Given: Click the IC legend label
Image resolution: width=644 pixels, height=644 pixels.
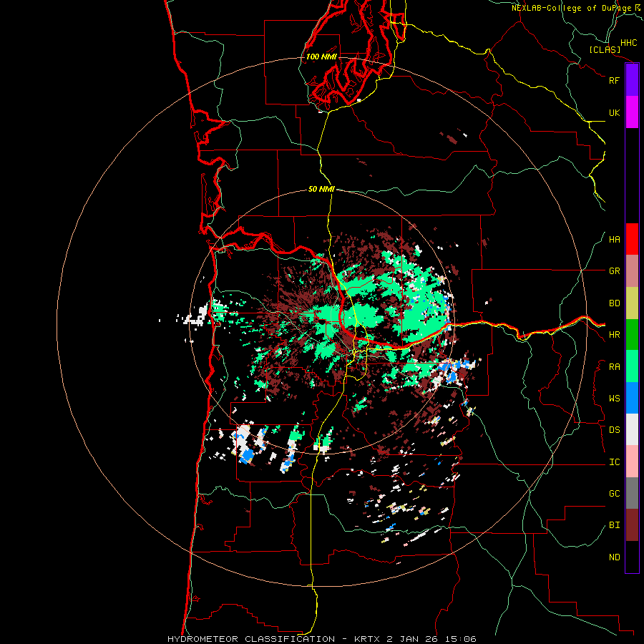Looking at the screenshot, I should [614, 462].
